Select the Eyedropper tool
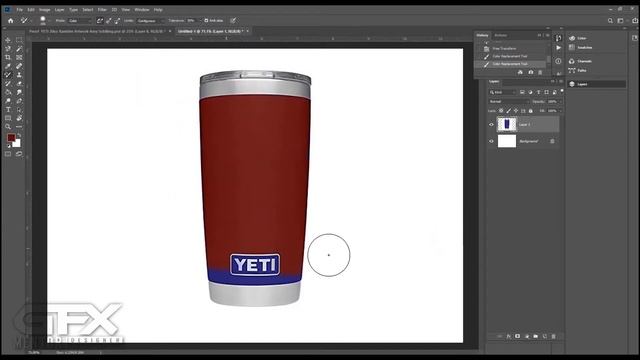 point(8,66)
